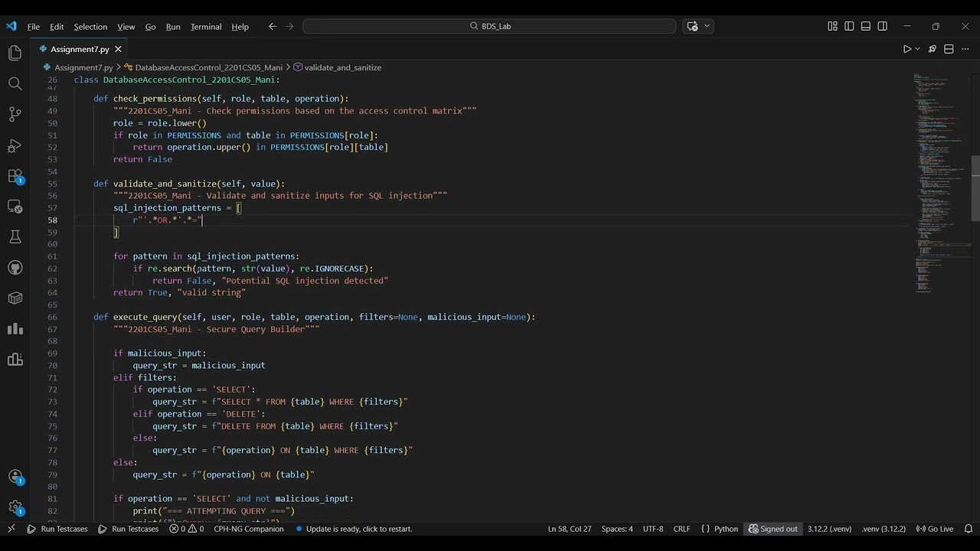The image size is (980, 551).
Task: Click the Manage gear icon
Action: pos(15,507)
